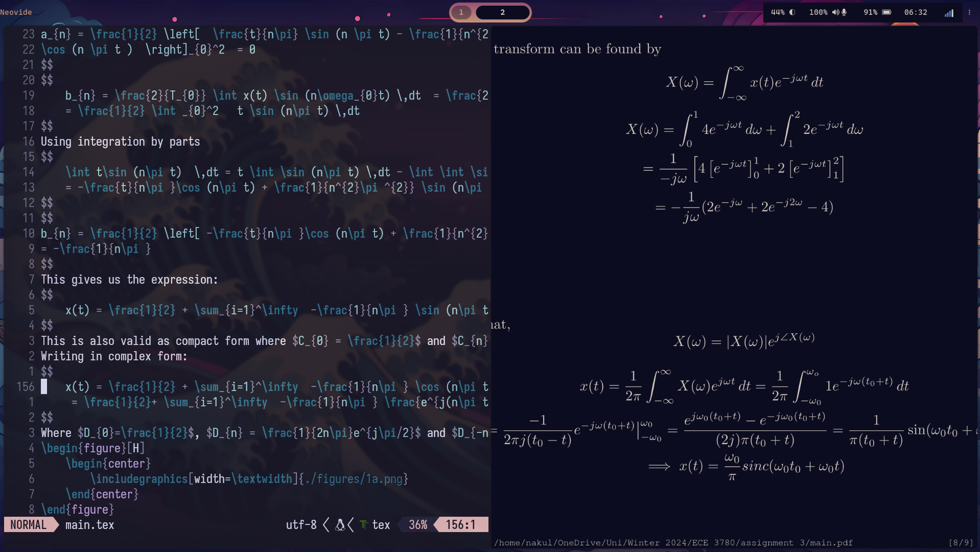The height and width of the screenshot is (552, 980).
Task: Click the PDF file path at the bottom
Action: pyautogui.click(x=673, y=543)
